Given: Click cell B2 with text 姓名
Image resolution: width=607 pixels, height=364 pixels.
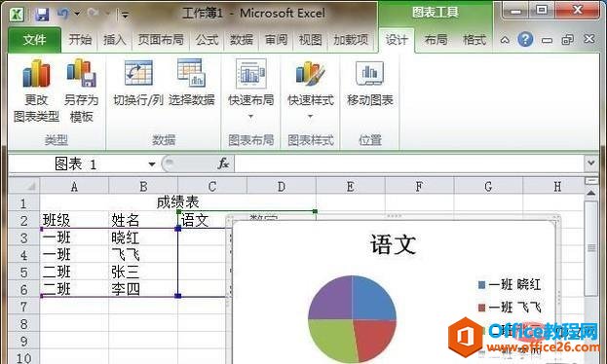Looking at the screenshot, I should point(143,220).
